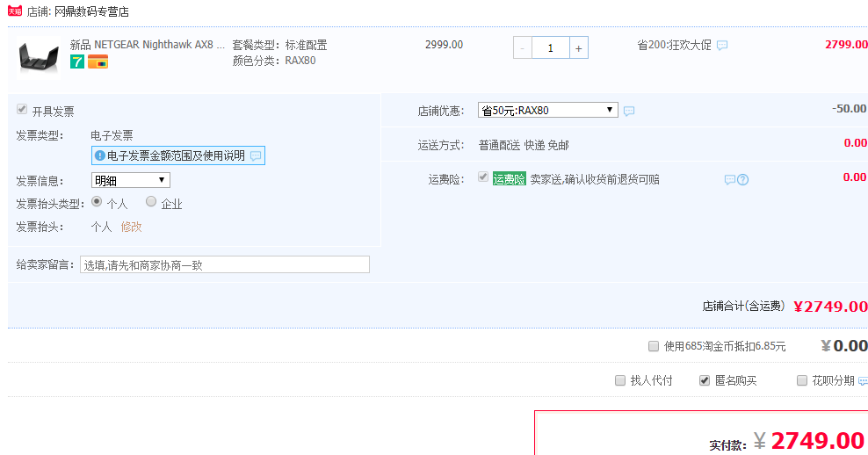
Task: Toggle the 运费险 checkbox
Action: (x=483, y=177)
